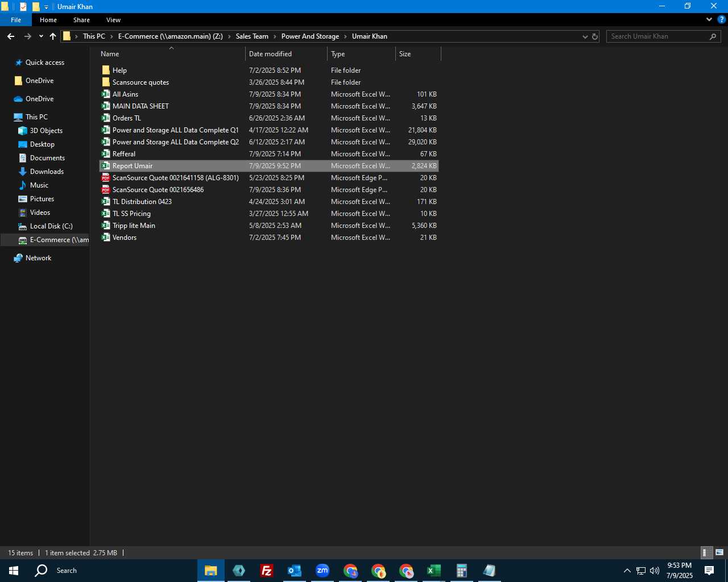The width and height of the screenshot is (728, 582).
Task: Select This PC in navigation pane
Action: [36, 117]
